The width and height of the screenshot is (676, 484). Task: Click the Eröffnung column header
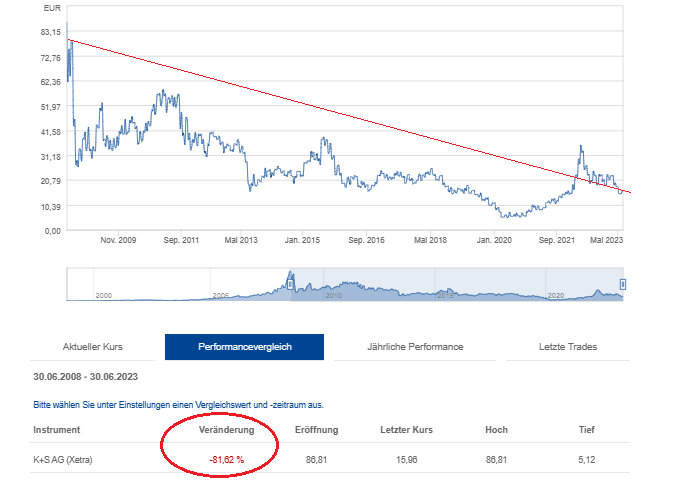(316, 430)
